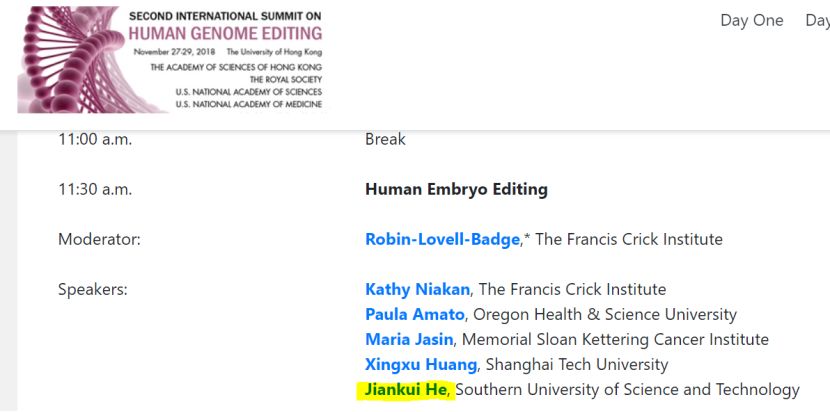The height and width of the screenshot is (412, 830).
Task: Open the Maria Jasin speaker link
Action: click(409, 339)
